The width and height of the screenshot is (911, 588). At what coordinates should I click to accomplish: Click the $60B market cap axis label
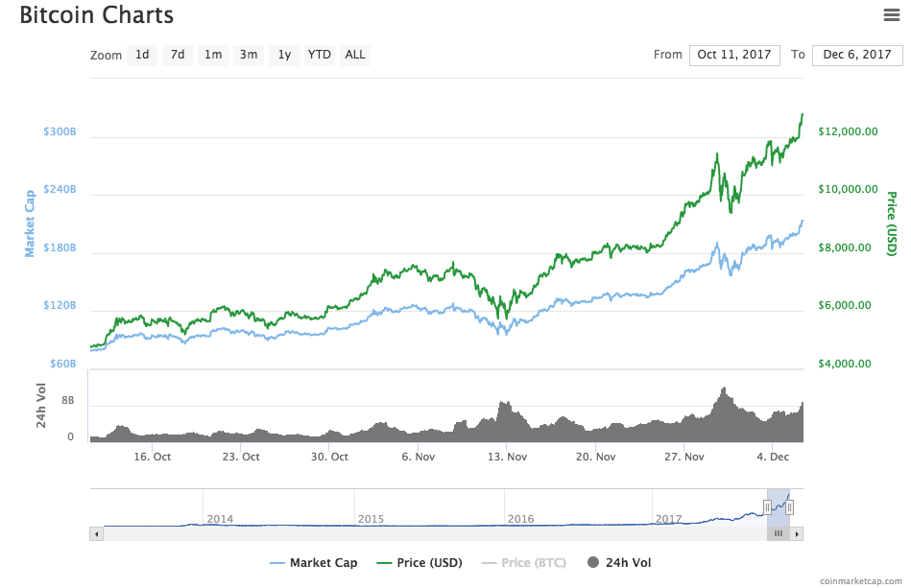62,364
